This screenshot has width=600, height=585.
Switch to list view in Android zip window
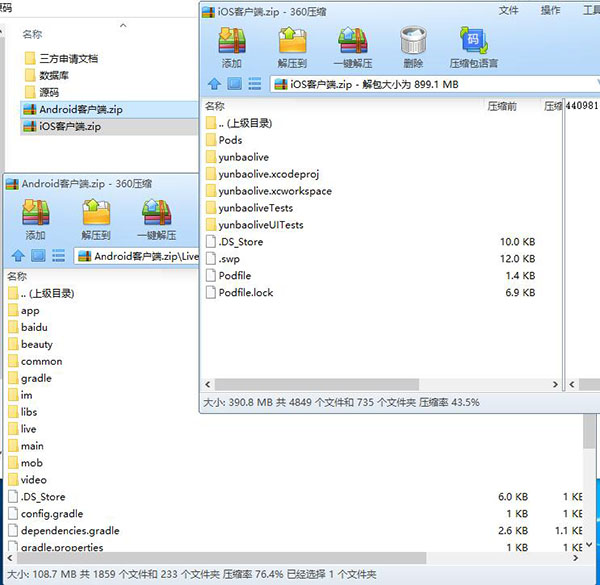tap(59, 256)
